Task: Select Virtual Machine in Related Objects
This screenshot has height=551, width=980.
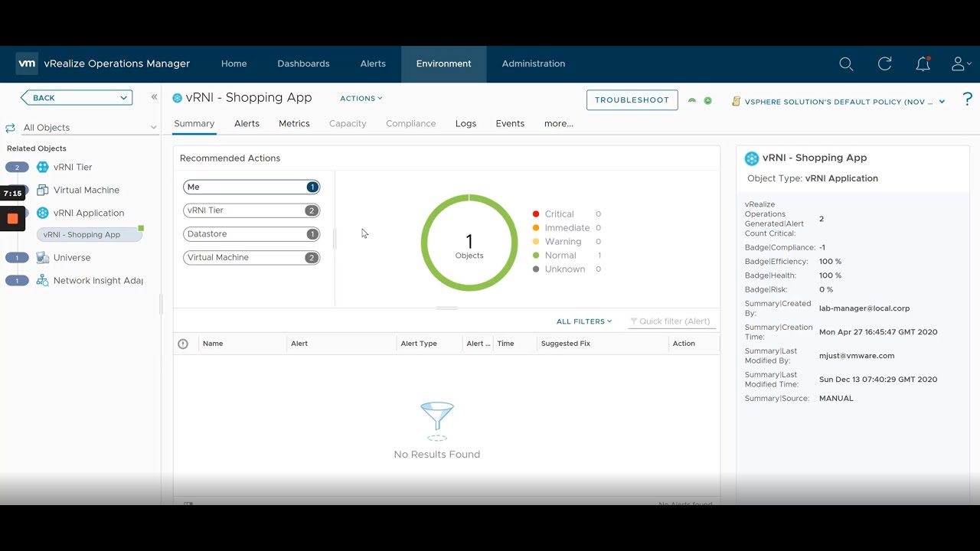Action: tap(87, 190)
